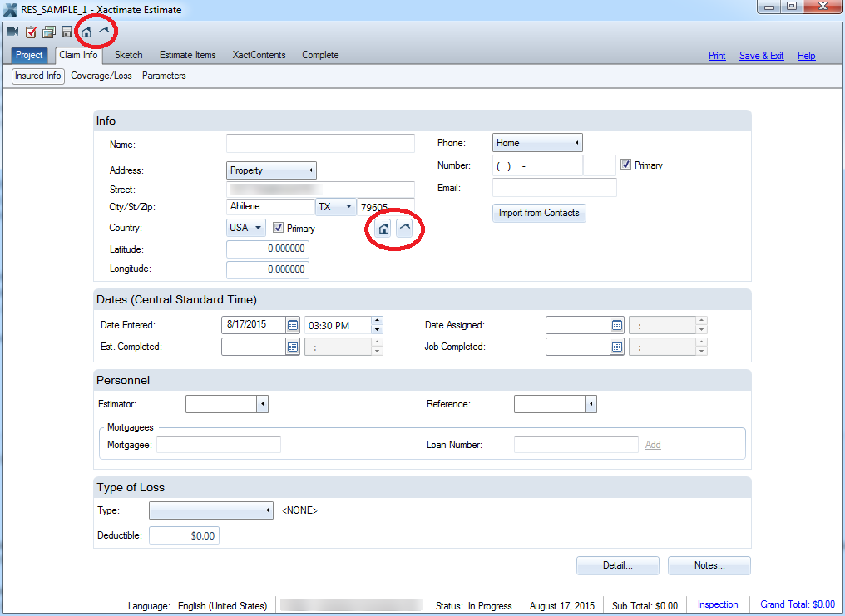
Task: Click the Street input field
Action: coord(321,190)
